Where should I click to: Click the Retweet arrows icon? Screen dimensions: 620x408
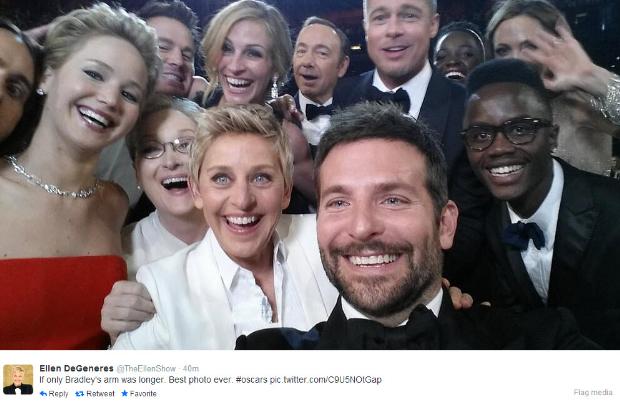(x=79, y=393)
